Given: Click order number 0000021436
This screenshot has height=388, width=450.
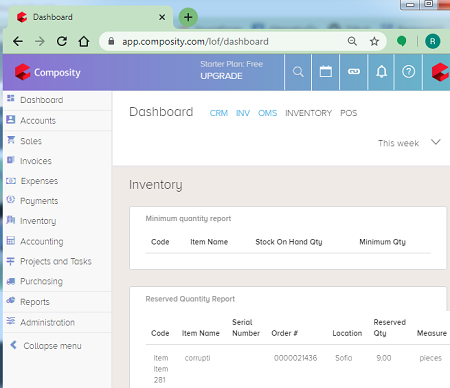Looking at the screenshot, I should [x=295, y=358].
